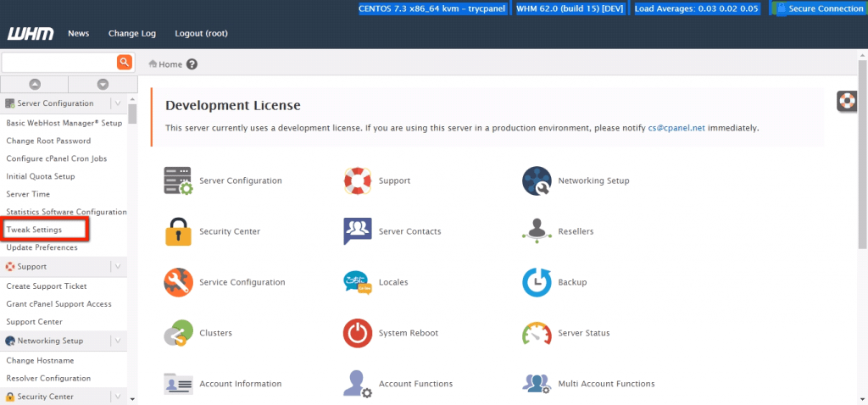Screen dimensions: 868x405
Task: Open the Clusters icon
Action: (x=178, y=333)
